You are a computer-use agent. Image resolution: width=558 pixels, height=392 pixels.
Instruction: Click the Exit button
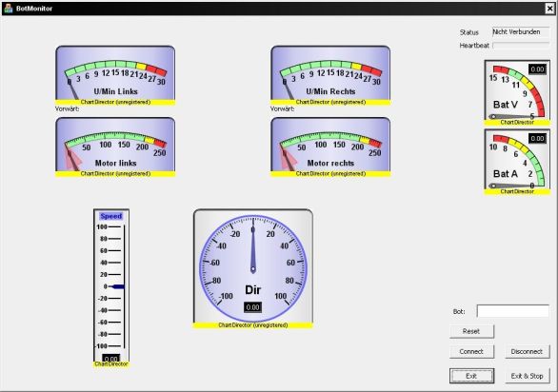click(x=471, y=376)
